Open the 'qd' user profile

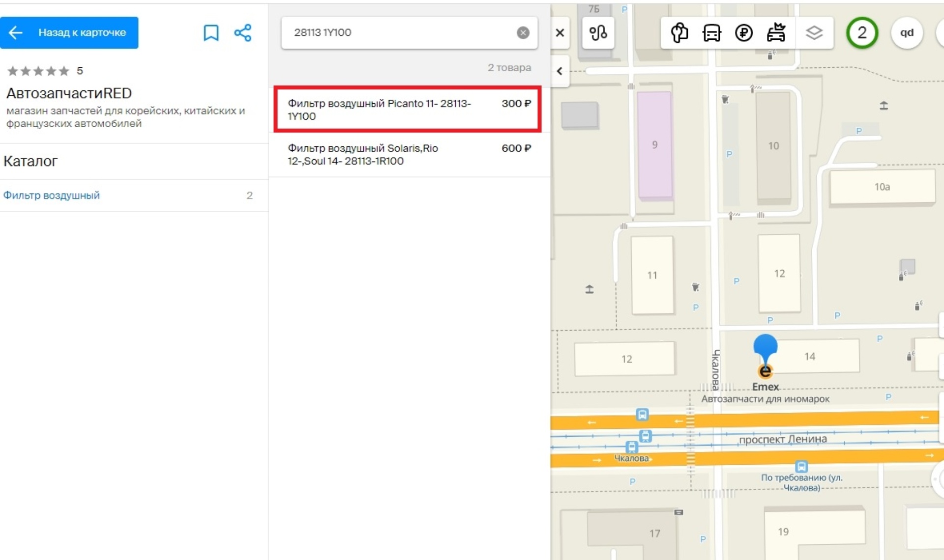[907, 33]
